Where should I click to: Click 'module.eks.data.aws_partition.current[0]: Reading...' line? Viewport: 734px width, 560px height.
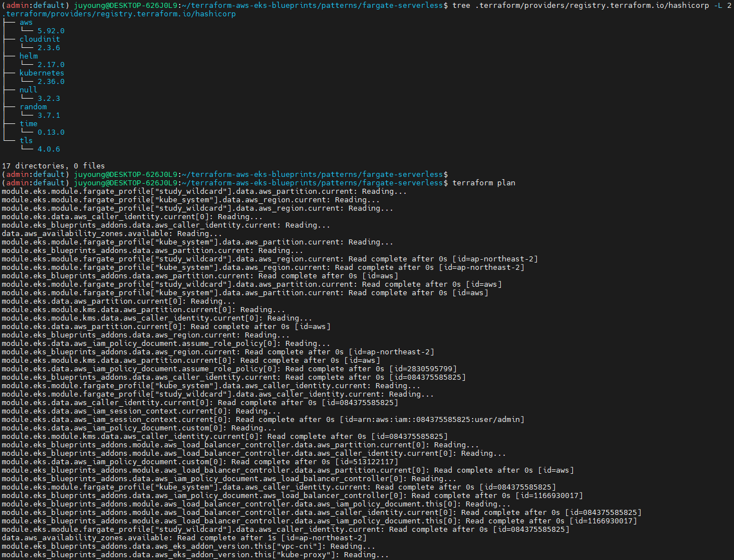[x=119, y=301]
